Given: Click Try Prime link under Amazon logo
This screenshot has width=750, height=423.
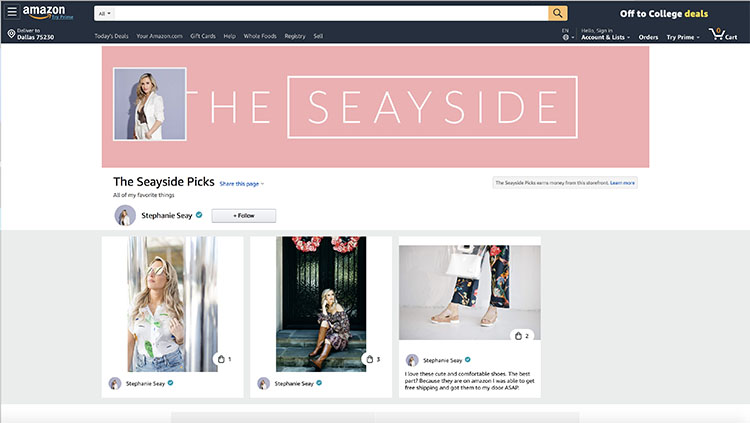Looking at the screenshot, I should pos(62,17).
